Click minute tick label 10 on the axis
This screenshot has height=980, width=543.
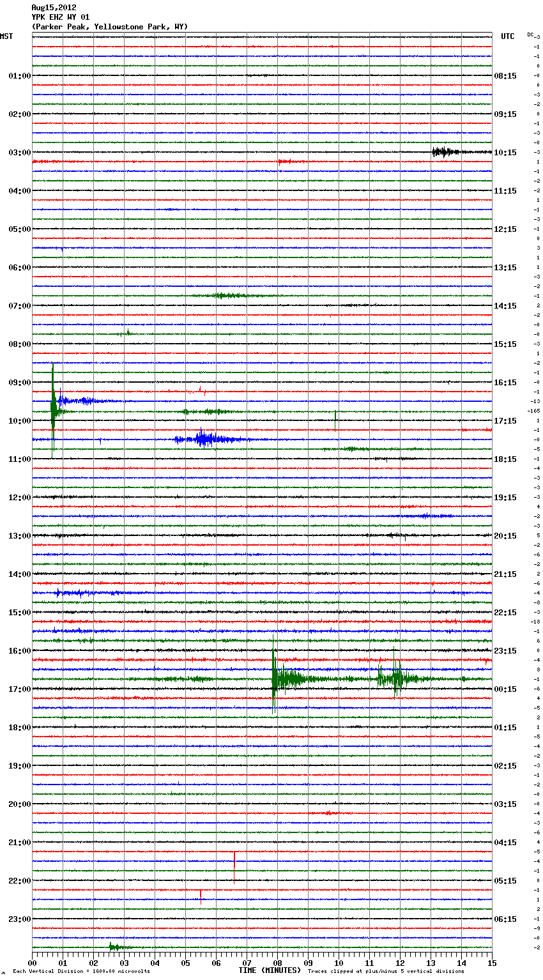(x=339, y=963)
